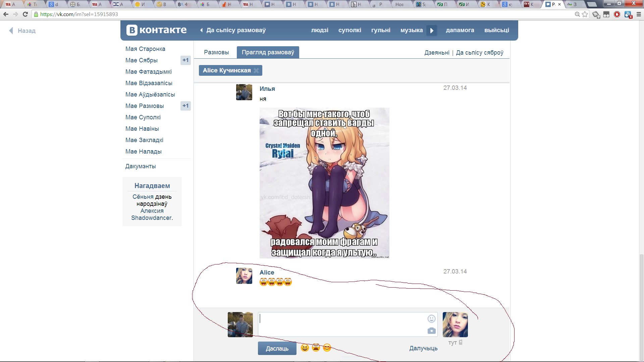Insert the laughing squint emoji

(305, 348)
